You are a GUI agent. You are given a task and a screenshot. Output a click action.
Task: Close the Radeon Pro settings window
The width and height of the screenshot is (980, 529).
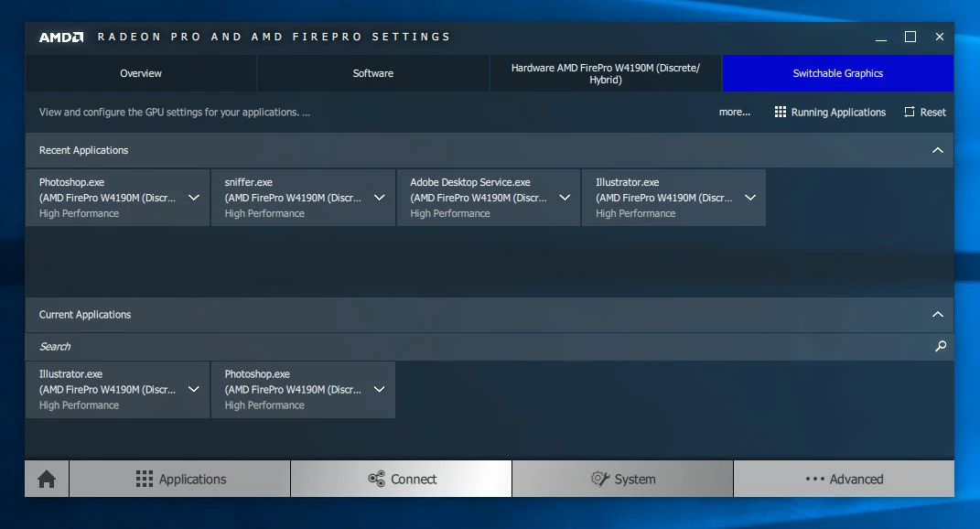pos(940,37)
